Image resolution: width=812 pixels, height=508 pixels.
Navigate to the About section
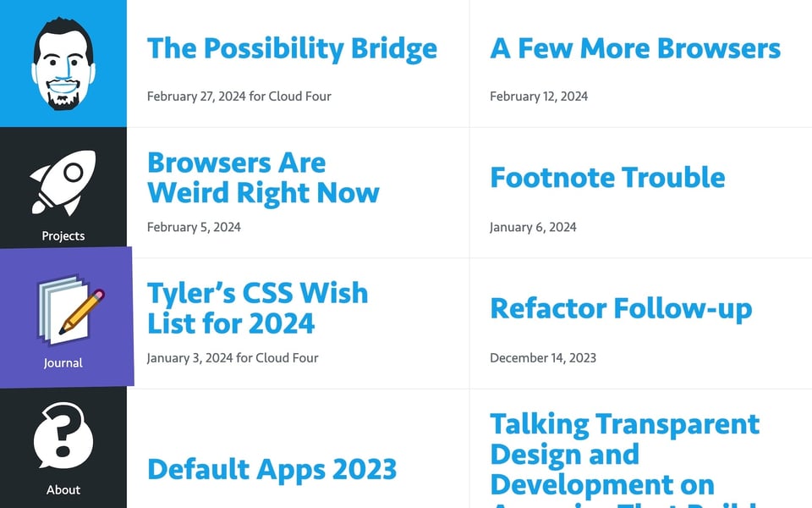coord(63,489)
